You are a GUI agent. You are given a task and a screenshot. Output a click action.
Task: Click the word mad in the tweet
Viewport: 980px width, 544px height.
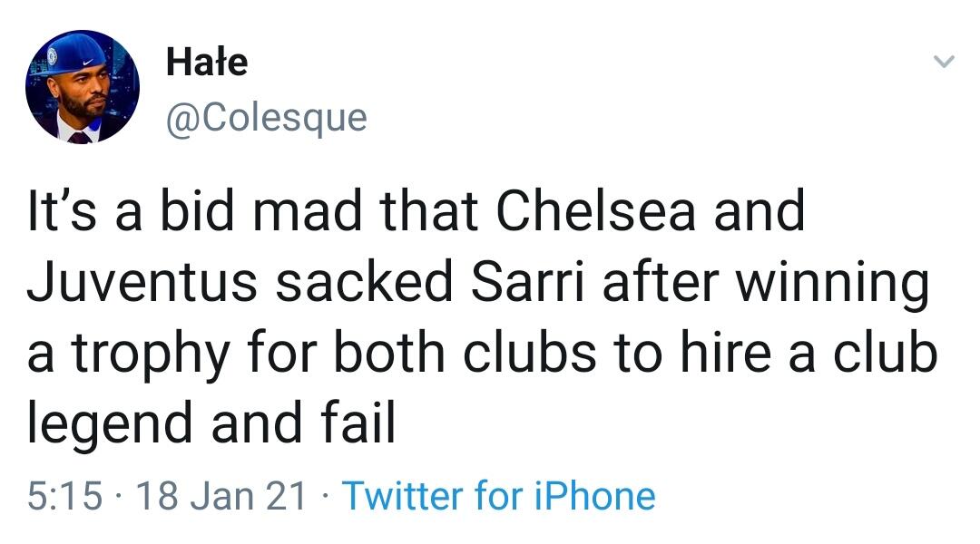[313, 211]
